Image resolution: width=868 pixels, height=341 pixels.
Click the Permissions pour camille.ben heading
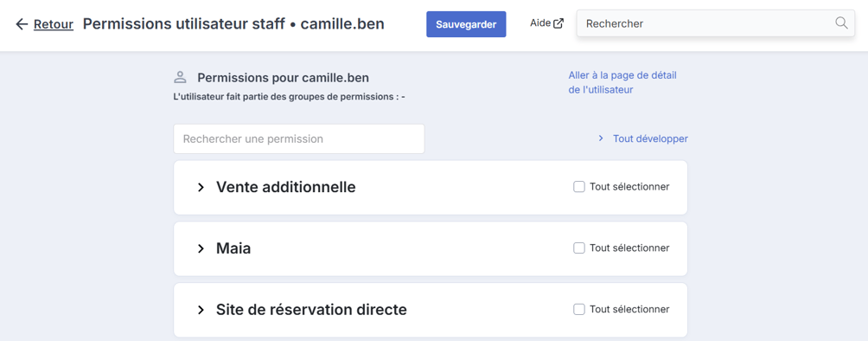click(283, 78)
